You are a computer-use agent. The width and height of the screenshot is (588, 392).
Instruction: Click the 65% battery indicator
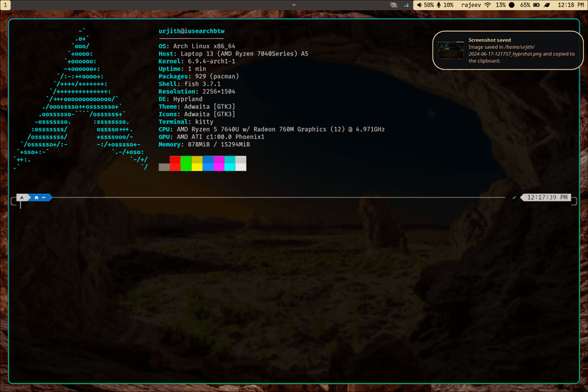pos(530,5)
